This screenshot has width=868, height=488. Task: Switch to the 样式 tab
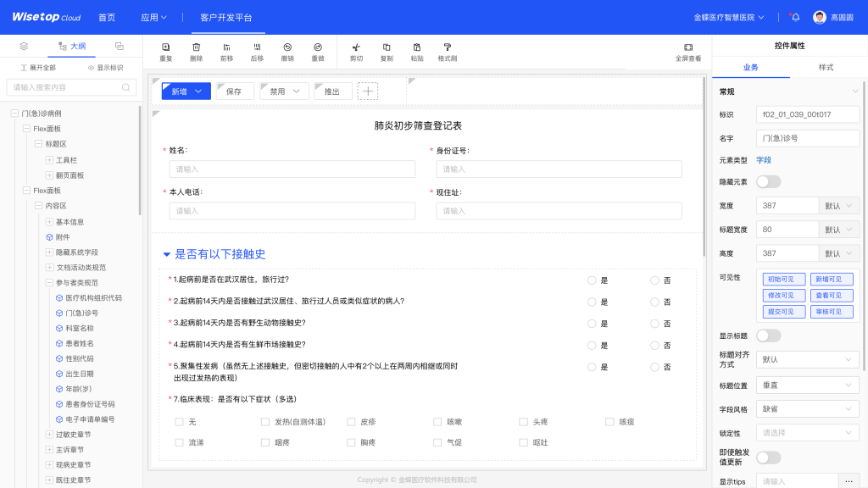point(826,67)
